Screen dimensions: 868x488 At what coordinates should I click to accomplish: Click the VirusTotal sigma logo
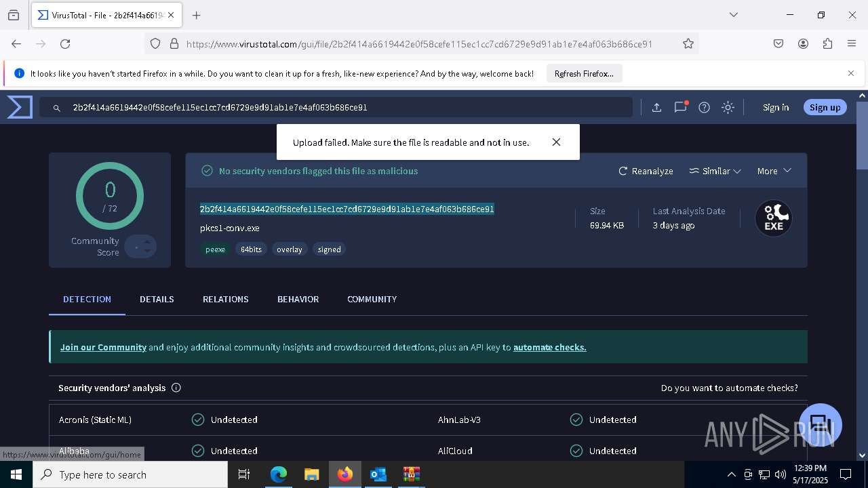pos(20,107)
